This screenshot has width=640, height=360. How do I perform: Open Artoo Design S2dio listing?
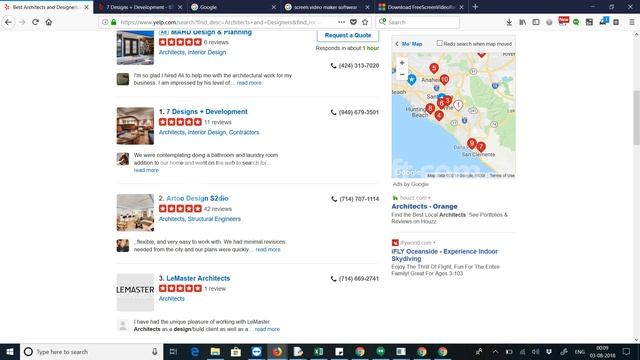click(x=197, y=198)
